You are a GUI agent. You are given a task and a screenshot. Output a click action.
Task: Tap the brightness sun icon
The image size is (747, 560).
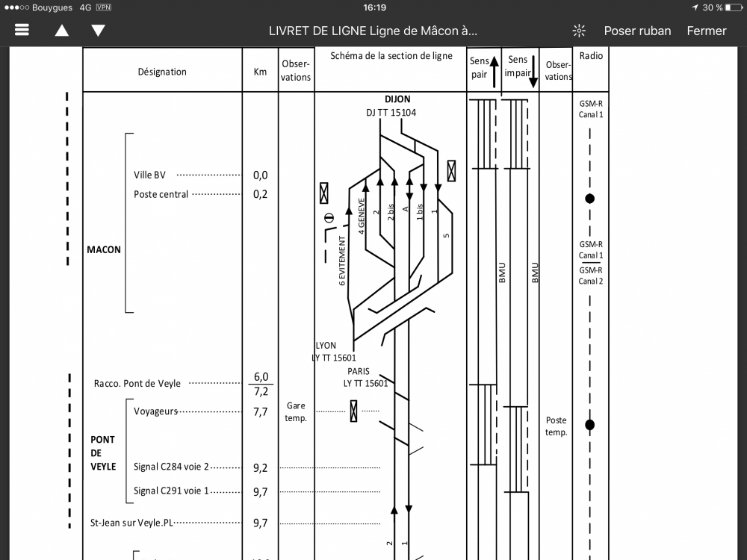point(579,31)
